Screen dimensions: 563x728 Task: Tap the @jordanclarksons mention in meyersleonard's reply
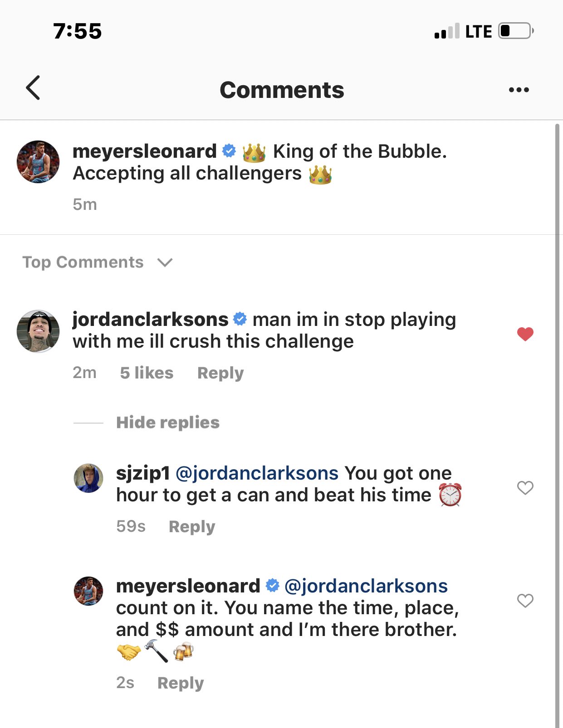pos(366,586)
